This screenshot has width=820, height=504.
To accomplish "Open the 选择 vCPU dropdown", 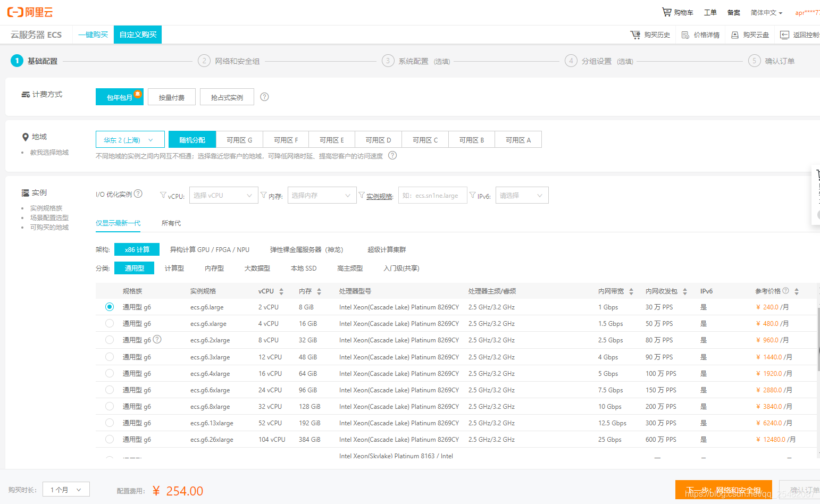I will coord(223,195).
